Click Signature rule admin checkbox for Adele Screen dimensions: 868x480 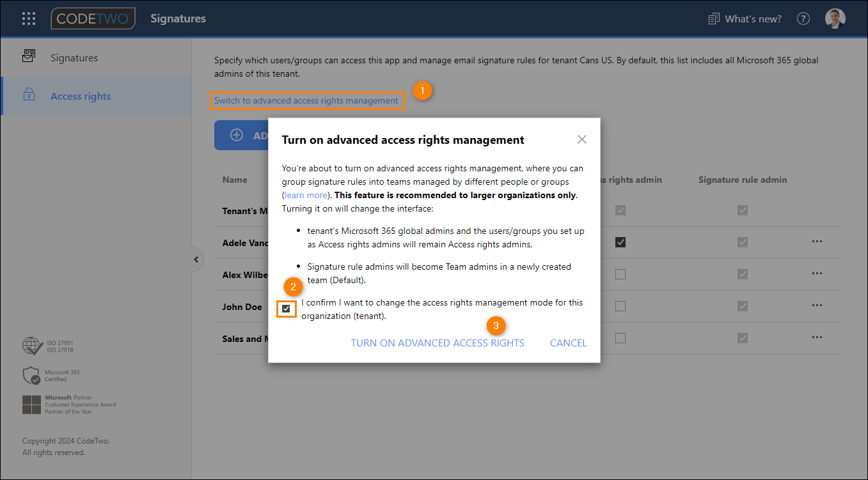743,242
